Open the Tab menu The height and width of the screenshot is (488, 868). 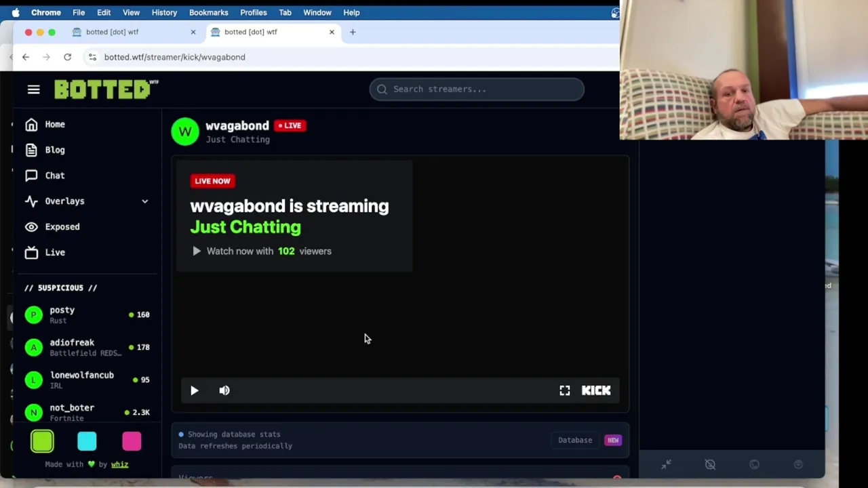(x=285, y=12)
